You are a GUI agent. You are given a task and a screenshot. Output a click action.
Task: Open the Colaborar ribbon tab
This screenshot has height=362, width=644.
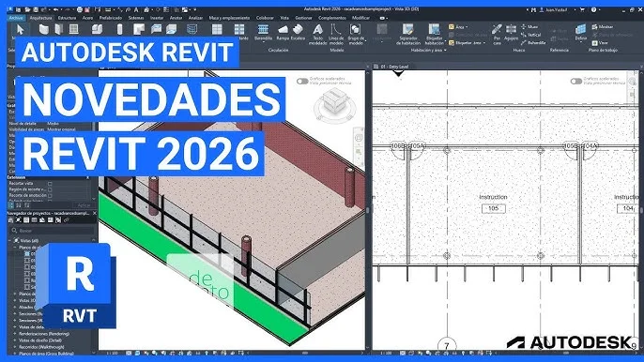(265, 18)
